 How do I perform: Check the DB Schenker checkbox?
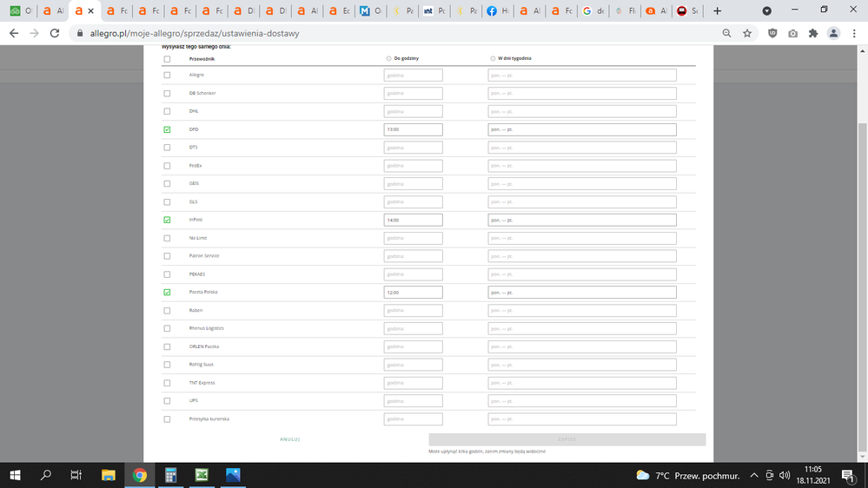coord(167,94)
